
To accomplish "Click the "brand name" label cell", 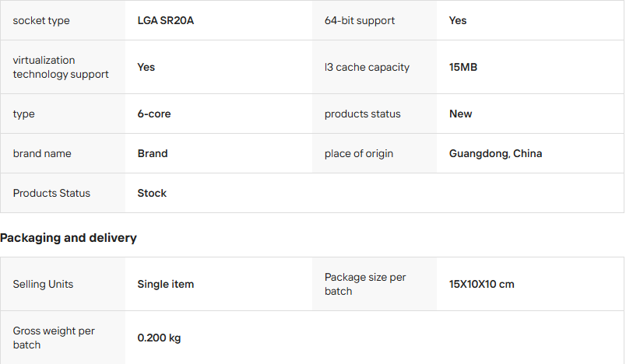I will 42,153.
